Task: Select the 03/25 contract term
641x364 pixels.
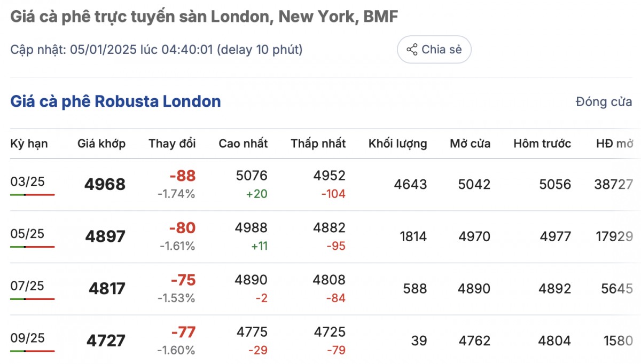Action: tap(27, 181)
